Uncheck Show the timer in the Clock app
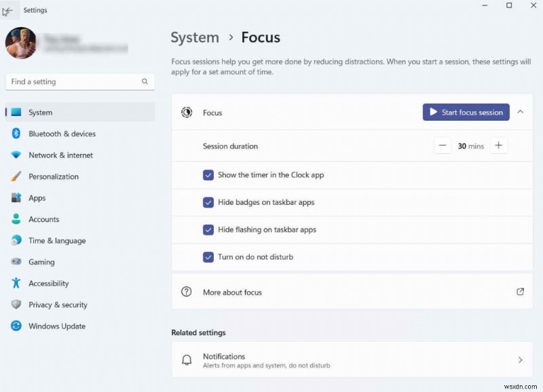The image size is (543, 392). point(208,175)
